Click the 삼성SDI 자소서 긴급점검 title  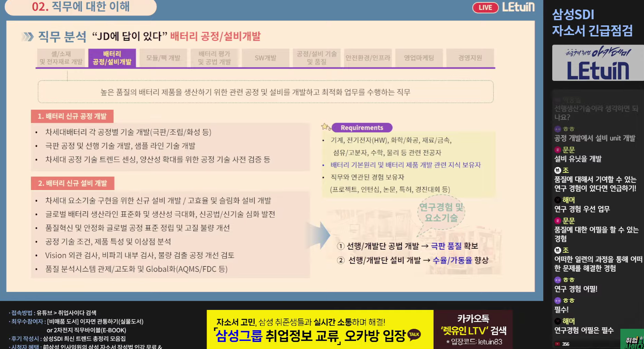(x=592, y=22)
